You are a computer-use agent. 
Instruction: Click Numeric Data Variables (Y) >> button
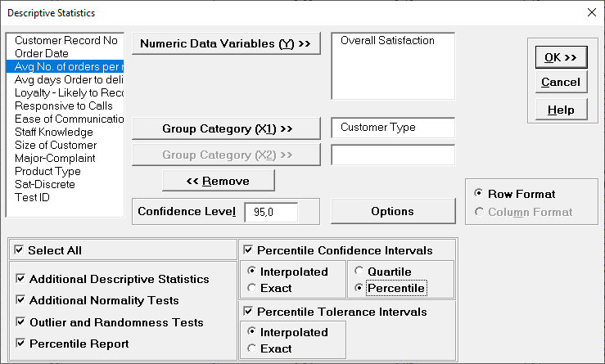[226, 44]
